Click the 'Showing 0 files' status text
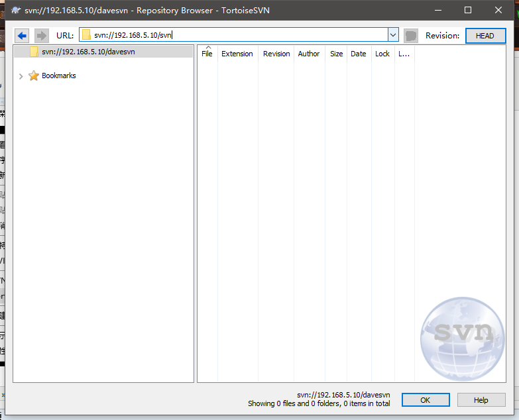 (x=319, y=403)
